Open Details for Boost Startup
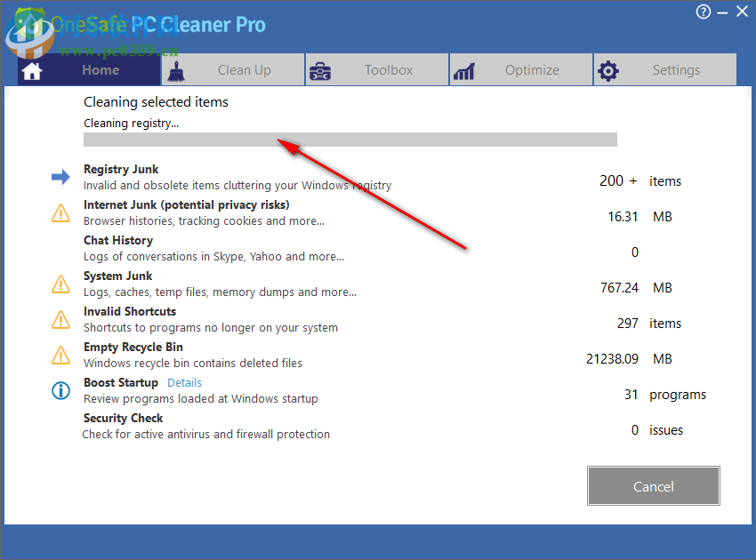This screenshot has width=756, height=560. point(184,382)
